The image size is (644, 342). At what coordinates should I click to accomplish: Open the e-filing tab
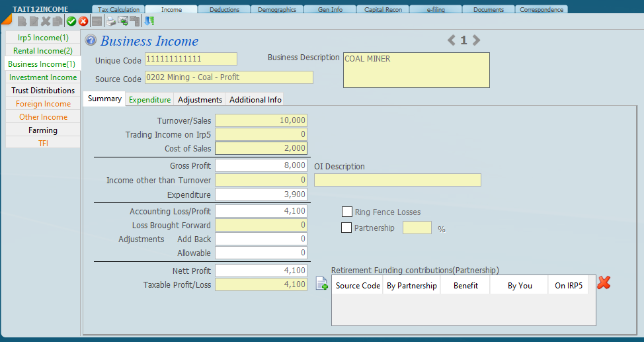pos(436,9)
